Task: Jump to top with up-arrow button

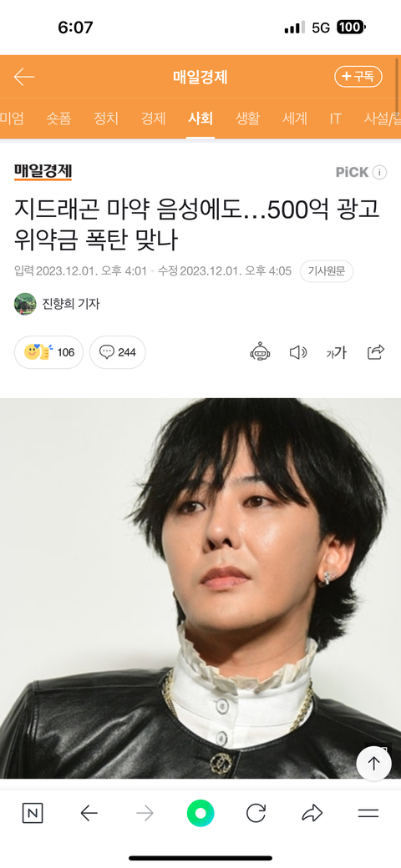Action: (x=374, y=764)
